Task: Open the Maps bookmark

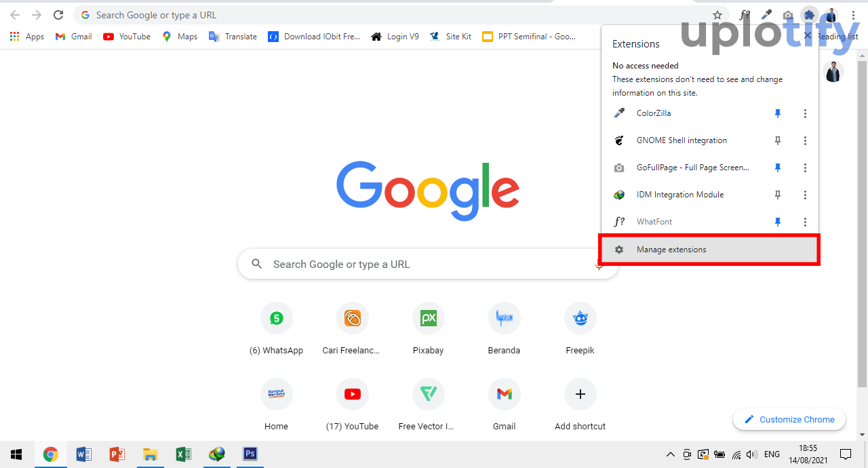Action: (x=180, y=37)
